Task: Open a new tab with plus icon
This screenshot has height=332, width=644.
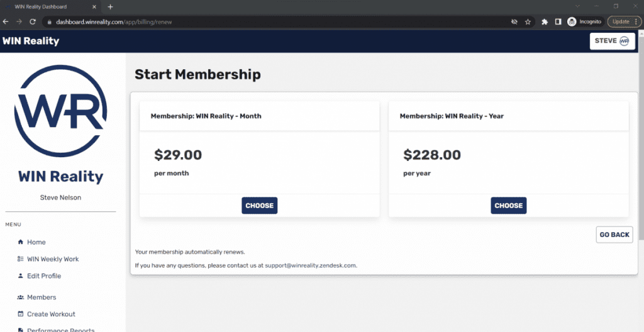Action: [110, 7]
